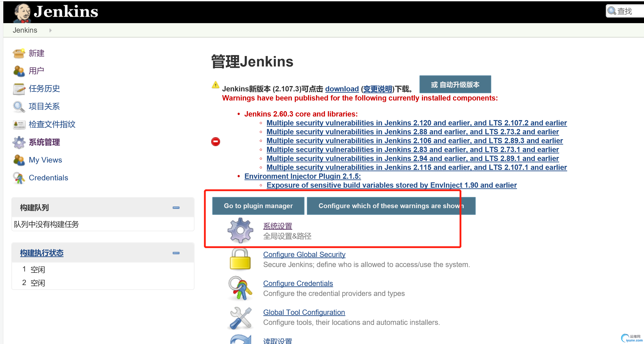Image resolution: width=644 pixels, height=344 pixels.
Task: Collapse the 构建队列 panel
Action: (176, 207)
